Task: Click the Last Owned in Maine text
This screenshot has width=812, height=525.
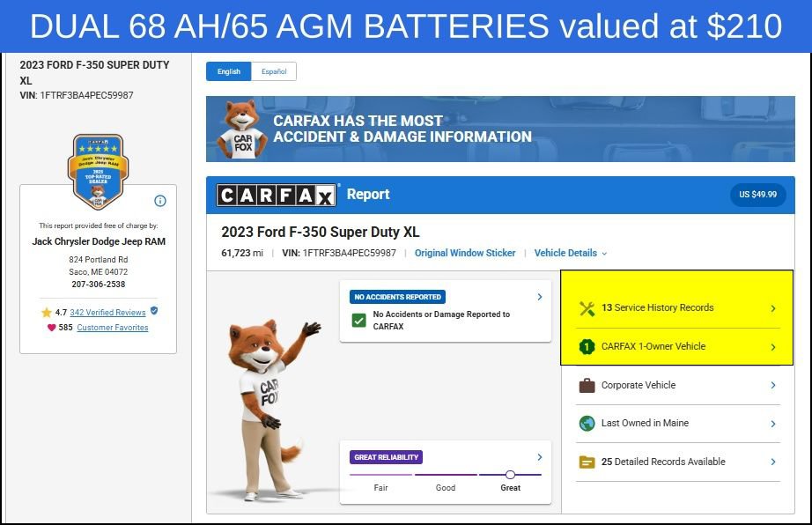Action: [645, 423]
